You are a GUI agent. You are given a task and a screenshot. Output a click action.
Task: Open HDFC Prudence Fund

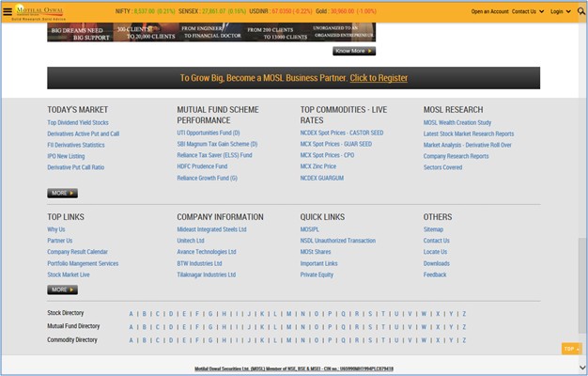click(x=202, y=166)
